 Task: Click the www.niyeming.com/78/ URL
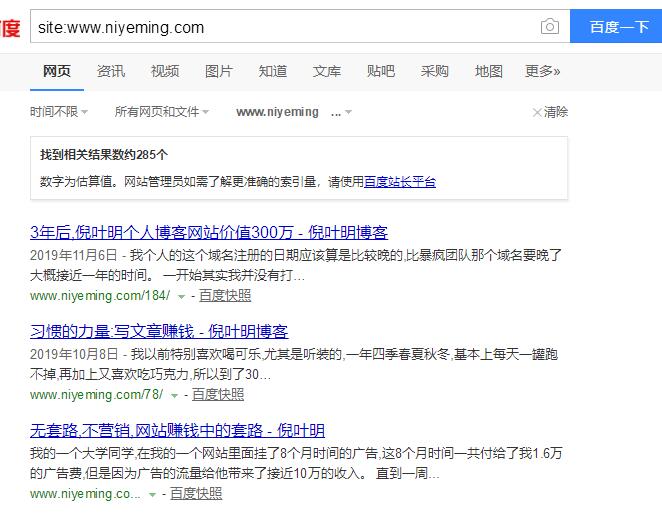coord(96,394)
